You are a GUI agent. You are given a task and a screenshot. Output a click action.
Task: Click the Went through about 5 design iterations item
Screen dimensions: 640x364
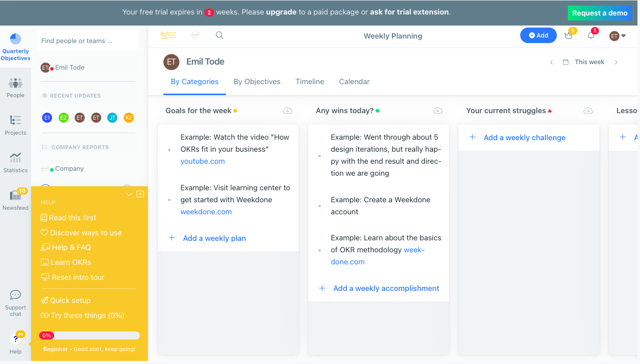(x=386, y=155)
